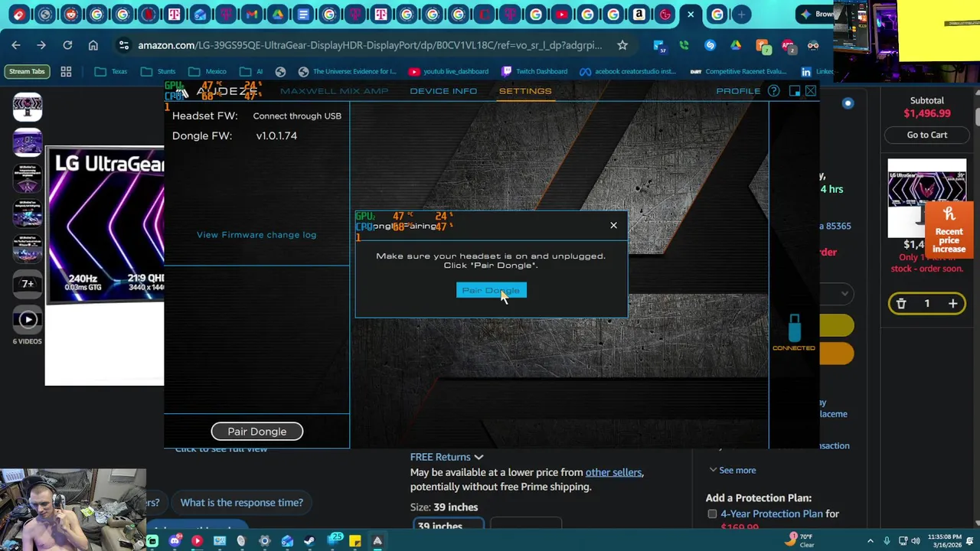Open the Sticky Notes taskbar icon
980x551 pixels.
[x=354, y=542]
